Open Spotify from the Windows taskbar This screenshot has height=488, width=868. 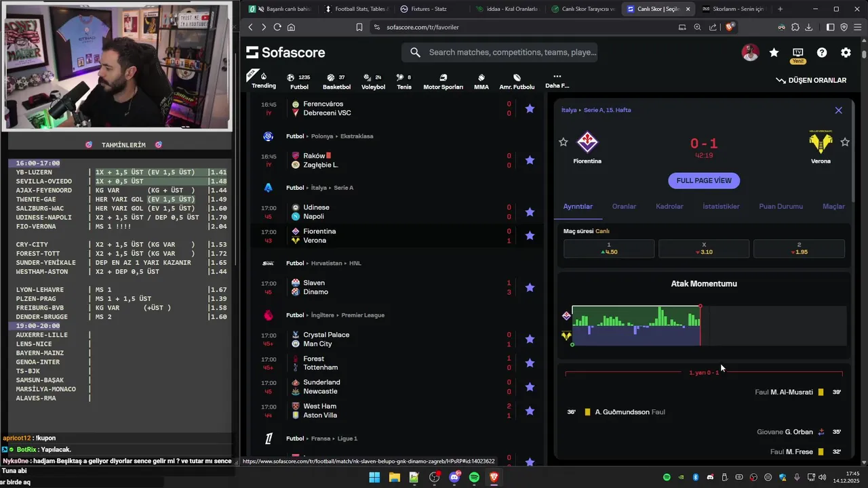[474, 478]
